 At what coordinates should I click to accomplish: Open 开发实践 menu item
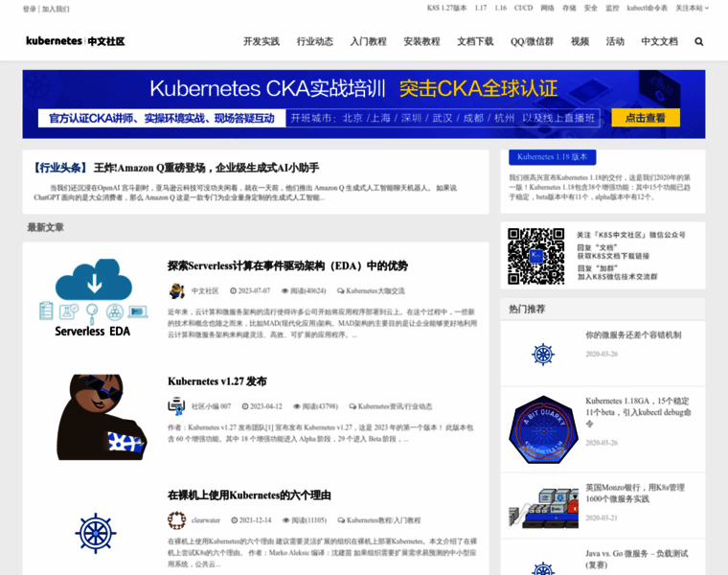(262, 42)
